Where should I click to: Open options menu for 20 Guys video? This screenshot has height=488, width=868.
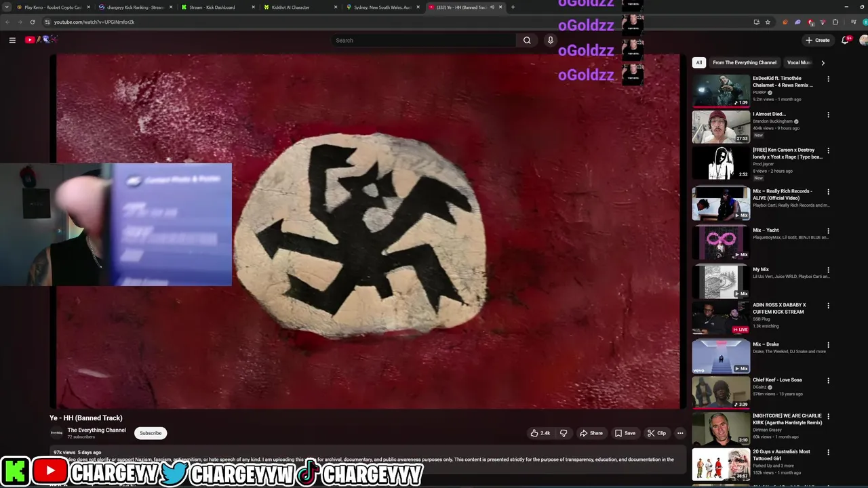coord(828,452)
